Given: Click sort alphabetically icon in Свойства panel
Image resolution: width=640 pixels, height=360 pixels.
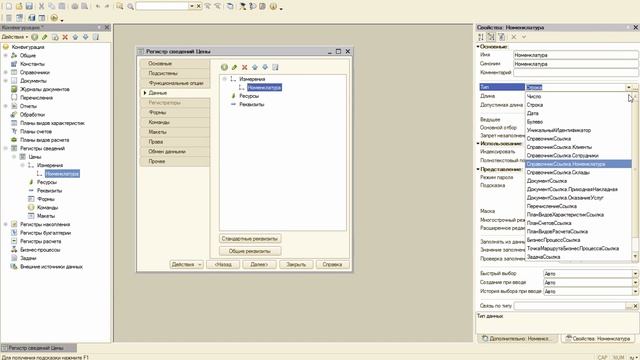Looking at the screenshot, I should (x=481, y=37).
